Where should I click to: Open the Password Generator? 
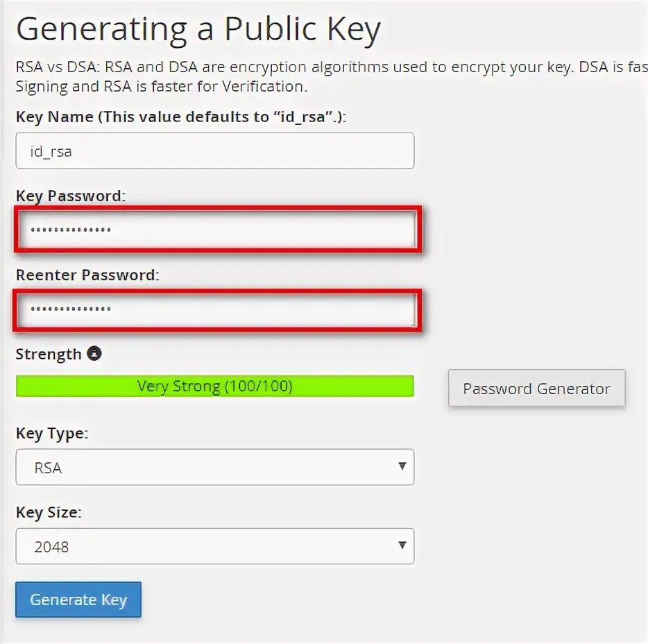tap(536, 389)
